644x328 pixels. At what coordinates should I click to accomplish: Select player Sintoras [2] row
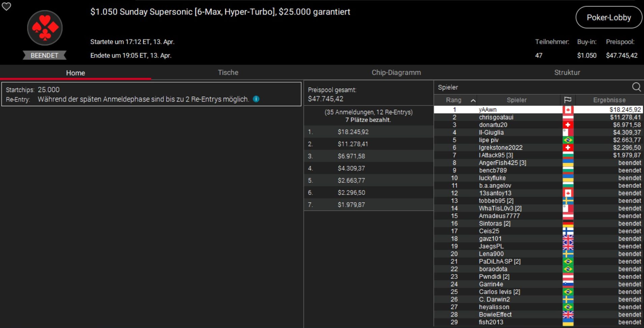(x=538, y=223)
